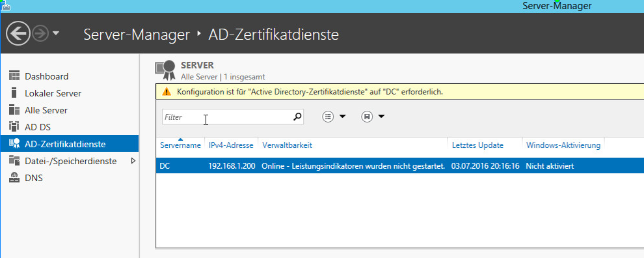Click the save query disk icon
The height and width of the screenshot is (258, 644).
coord(367,117)
